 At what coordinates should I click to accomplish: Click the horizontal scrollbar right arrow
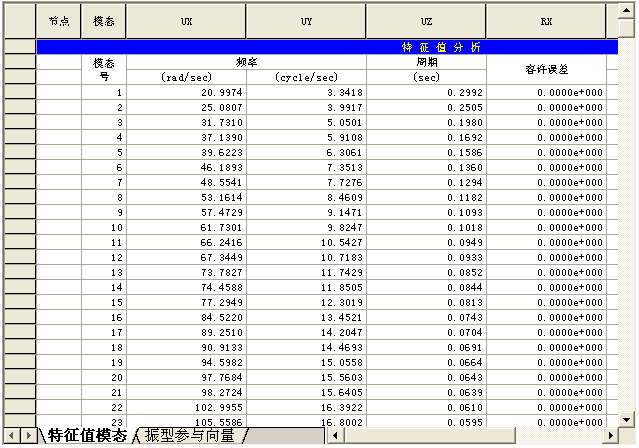pyautogui.click(x=610, y=436)
